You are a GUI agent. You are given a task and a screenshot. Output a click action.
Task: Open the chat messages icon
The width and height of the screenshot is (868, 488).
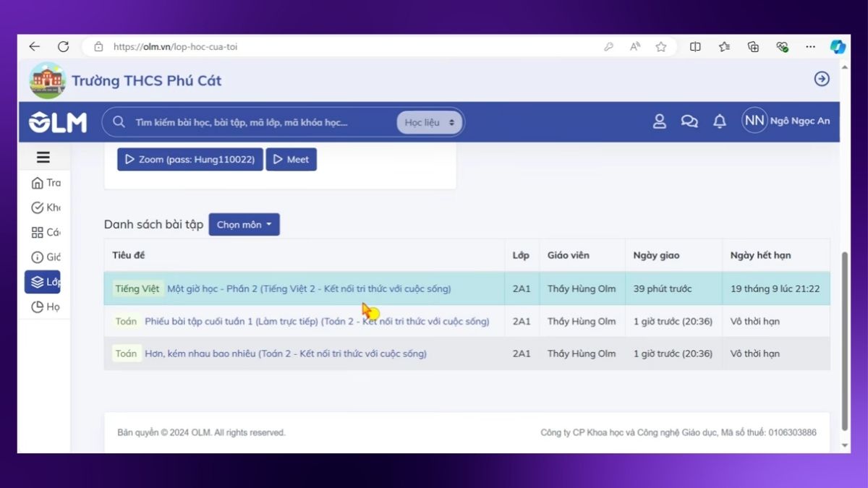click(x=689, y=121)
